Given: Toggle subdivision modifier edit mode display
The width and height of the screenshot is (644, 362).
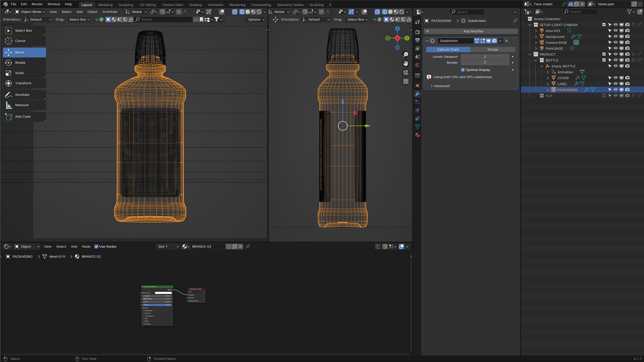Looking at the screenshot, I should (x=483, y=41).
